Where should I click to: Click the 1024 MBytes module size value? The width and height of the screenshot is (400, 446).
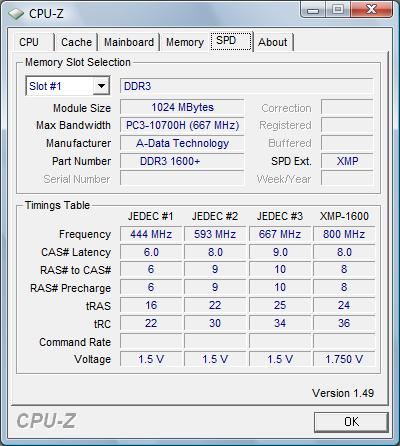[182, 107]
